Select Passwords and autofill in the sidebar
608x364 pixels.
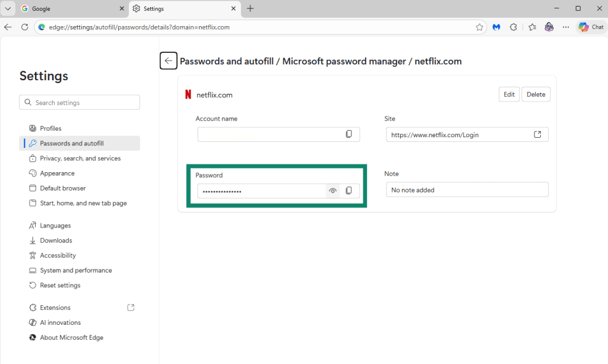(x=80, y=144)
